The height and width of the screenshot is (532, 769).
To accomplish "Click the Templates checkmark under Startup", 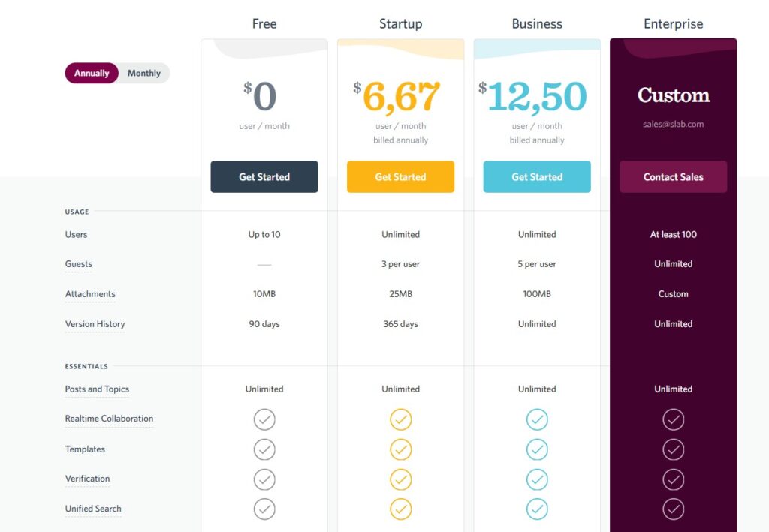I will point(400,449).
